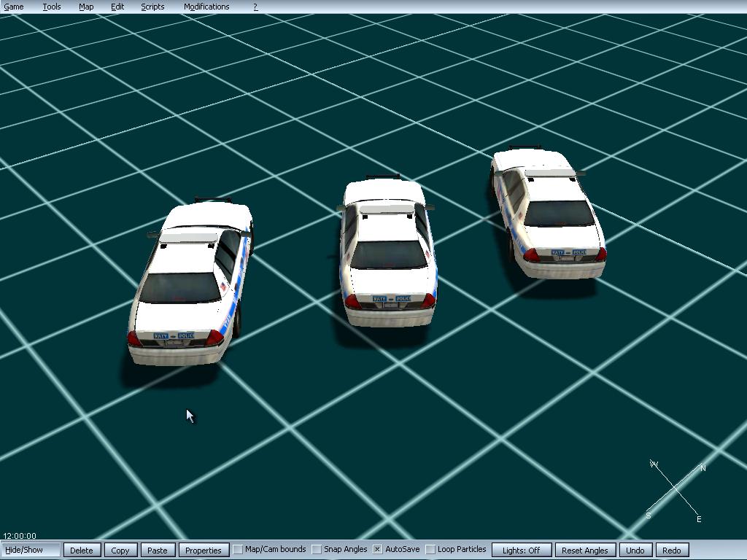Click the Hide/Show button
Image resolution: width=747 pixels, height=560 pixels.
click(31, 550)
